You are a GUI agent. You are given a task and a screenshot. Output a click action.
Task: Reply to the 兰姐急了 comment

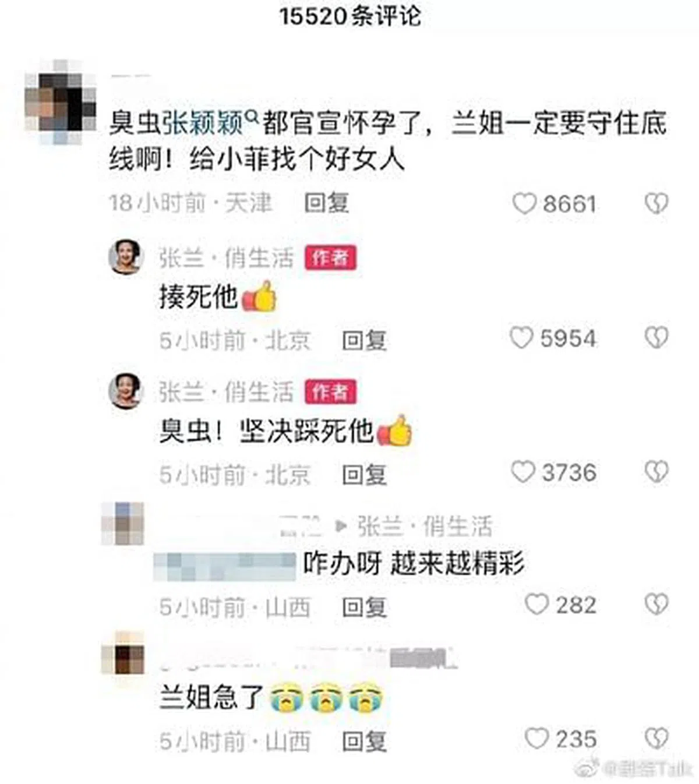364,741
